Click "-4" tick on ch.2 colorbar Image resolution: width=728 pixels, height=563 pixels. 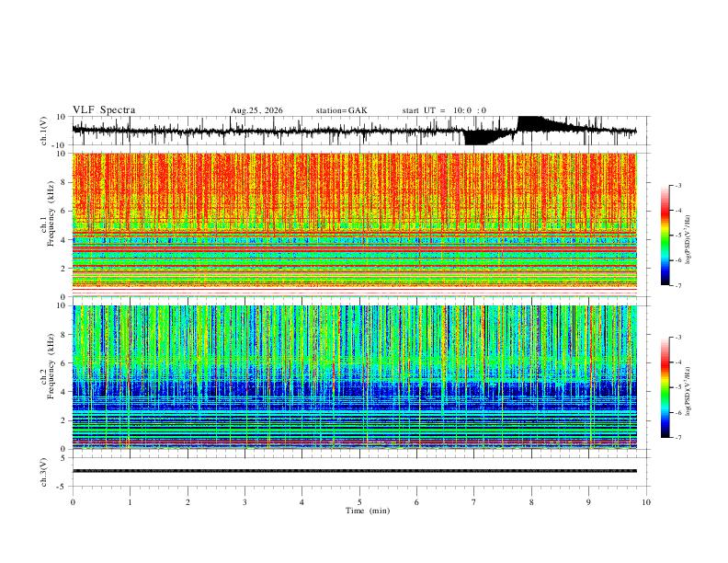tap(678, 362)
